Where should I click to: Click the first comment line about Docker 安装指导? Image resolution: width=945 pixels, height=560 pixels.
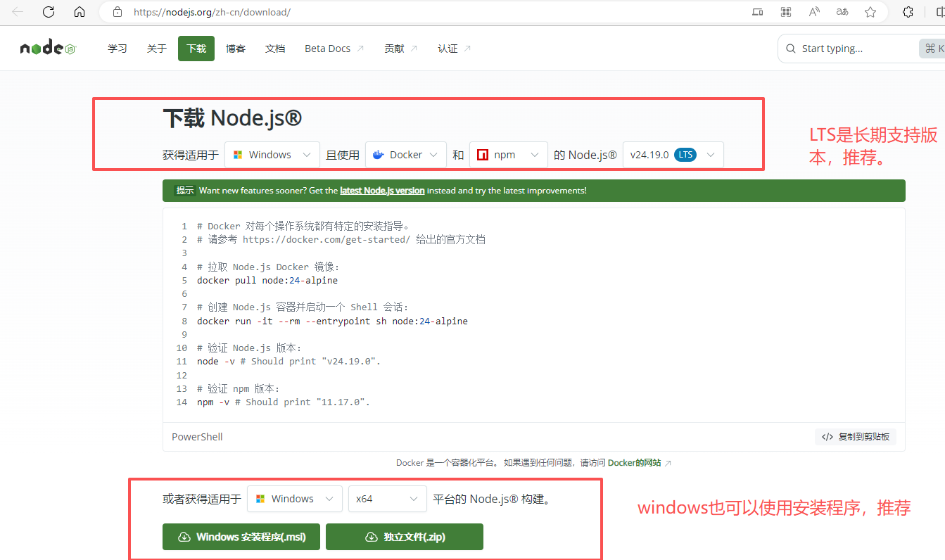(x=304, y=227)
